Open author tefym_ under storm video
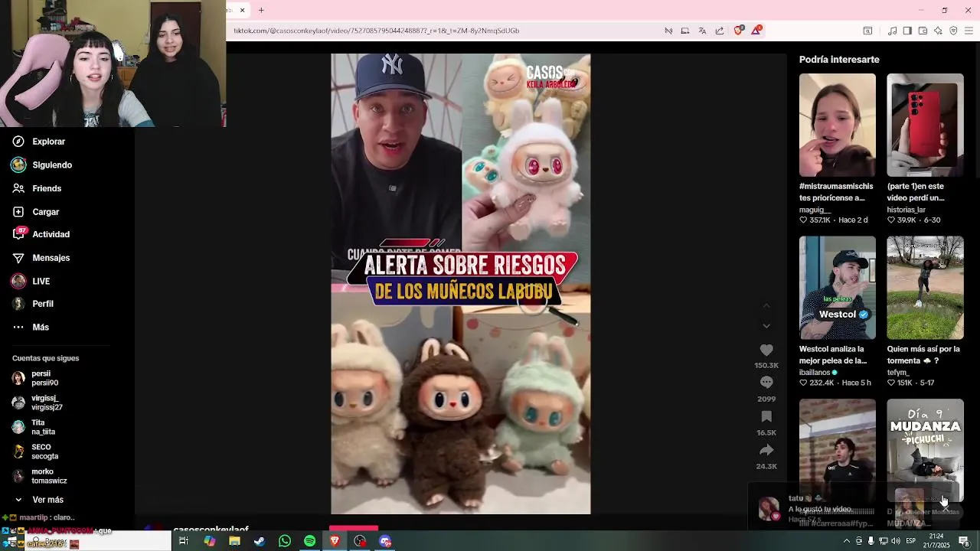The image size is (980, 551). pos(898,373)
